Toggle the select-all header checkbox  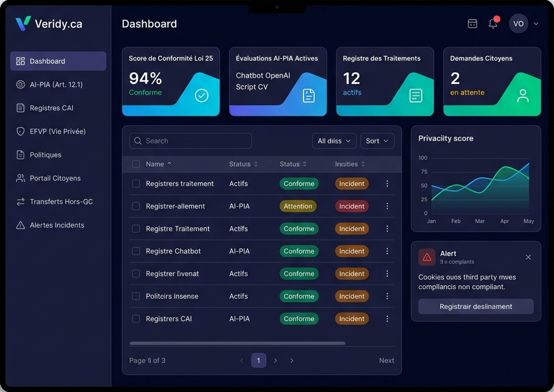point(136,164)
